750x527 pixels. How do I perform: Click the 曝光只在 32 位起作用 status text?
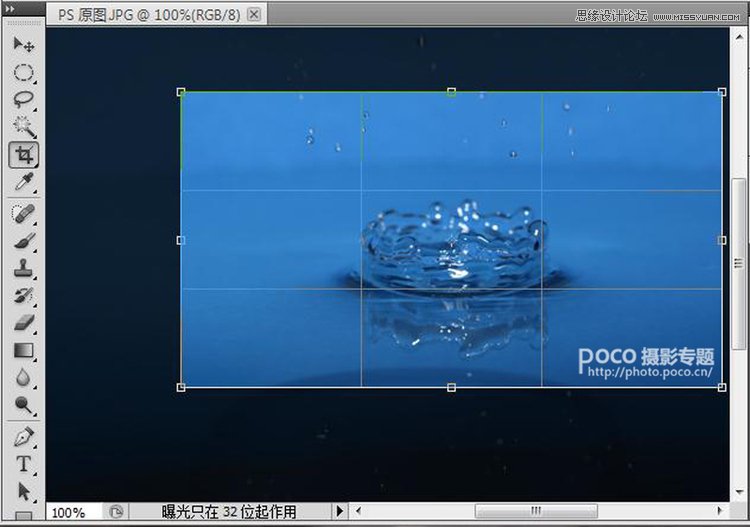click(x=229, y=512)
